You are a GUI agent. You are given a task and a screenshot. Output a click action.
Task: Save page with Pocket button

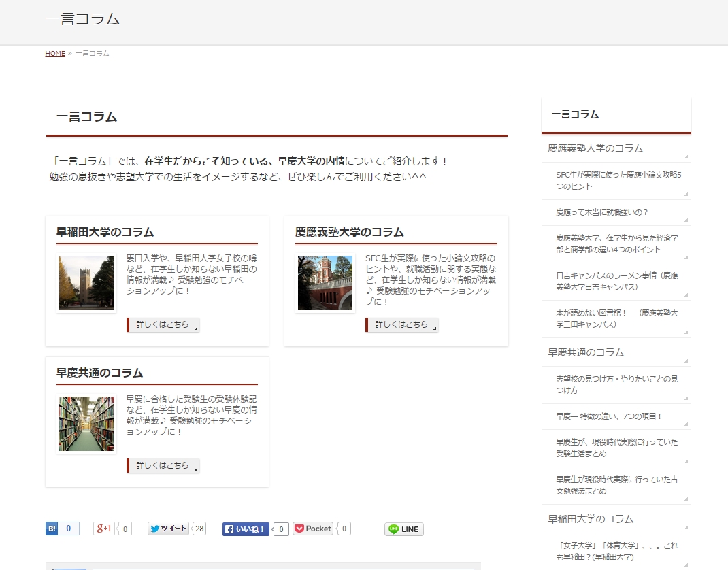coord(313,529)
